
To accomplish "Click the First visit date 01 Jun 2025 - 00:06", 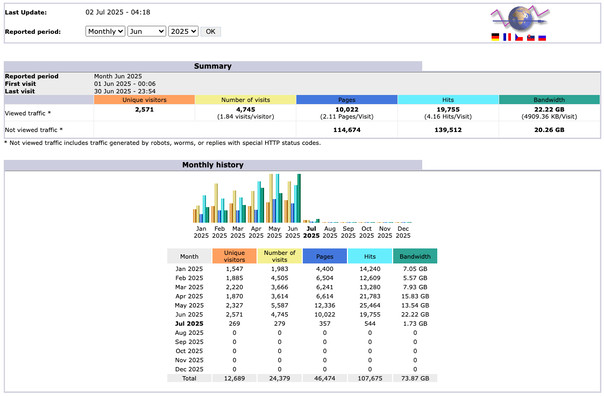I will (125, 84).
